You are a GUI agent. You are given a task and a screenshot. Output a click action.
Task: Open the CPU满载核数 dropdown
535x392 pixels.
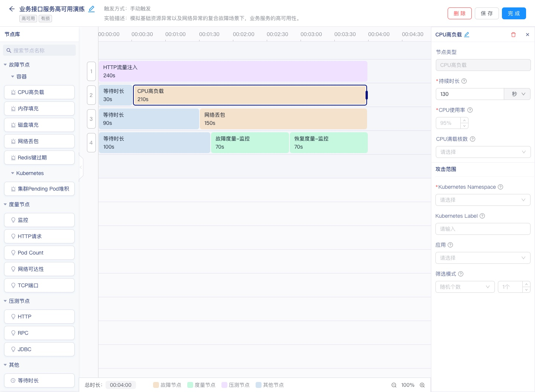tap(483, 152)
